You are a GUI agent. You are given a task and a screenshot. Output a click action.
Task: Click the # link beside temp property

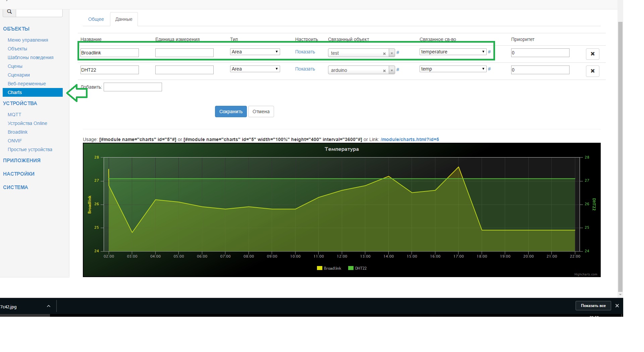489,69
